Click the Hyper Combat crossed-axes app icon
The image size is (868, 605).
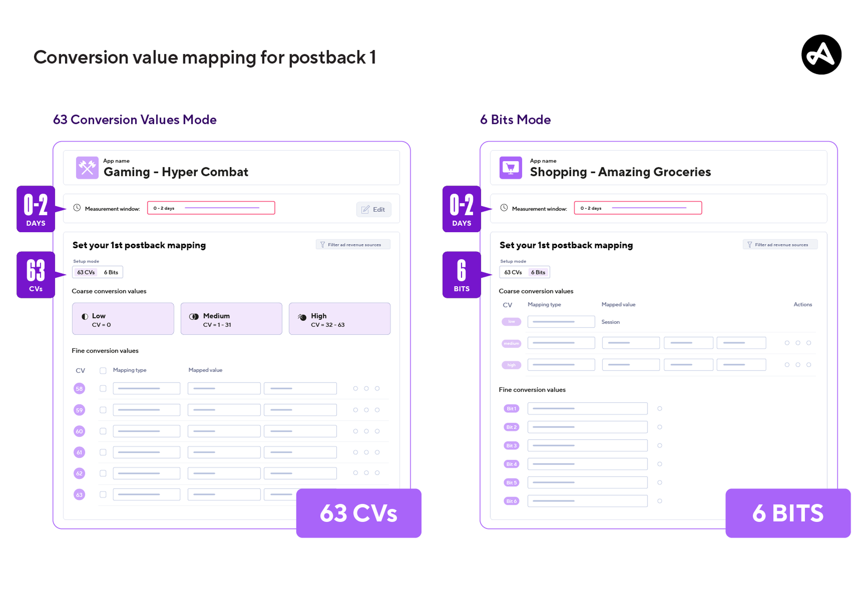[x=87, y=168]
